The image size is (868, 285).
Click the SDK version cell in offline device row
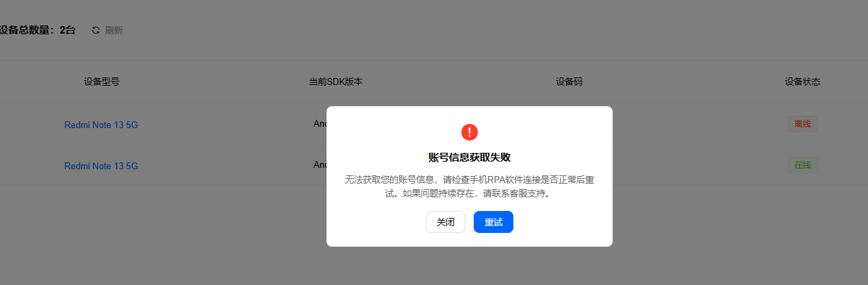[x=320, y=124]
